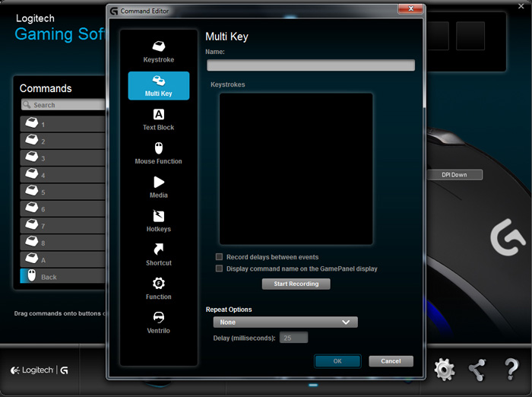Open the settings gear in Logitech Gaming Software
This screenshot has height=397, width=532.
point(444,370)
